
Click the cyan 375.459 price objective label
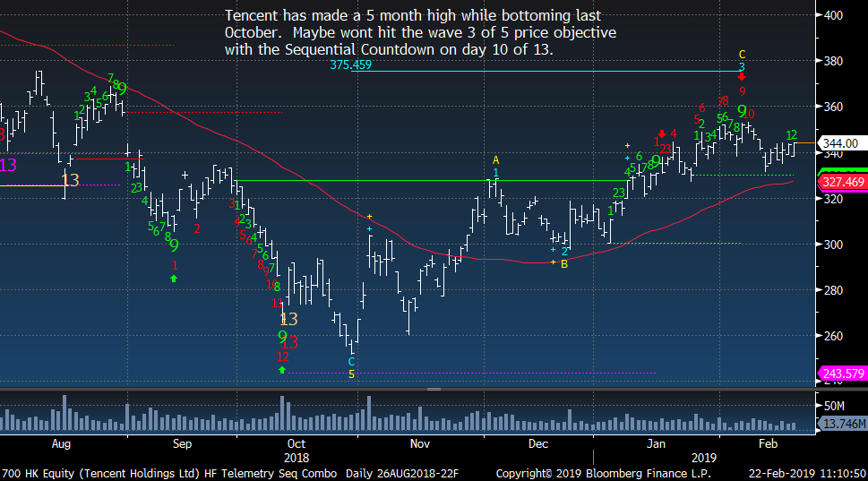351,64
